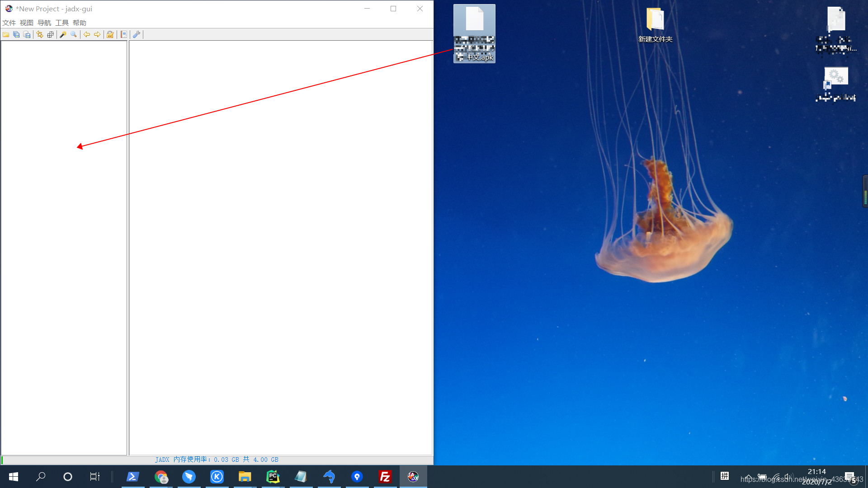
Task: Open Task View on taskbar
Action: [x=95, y=477]
